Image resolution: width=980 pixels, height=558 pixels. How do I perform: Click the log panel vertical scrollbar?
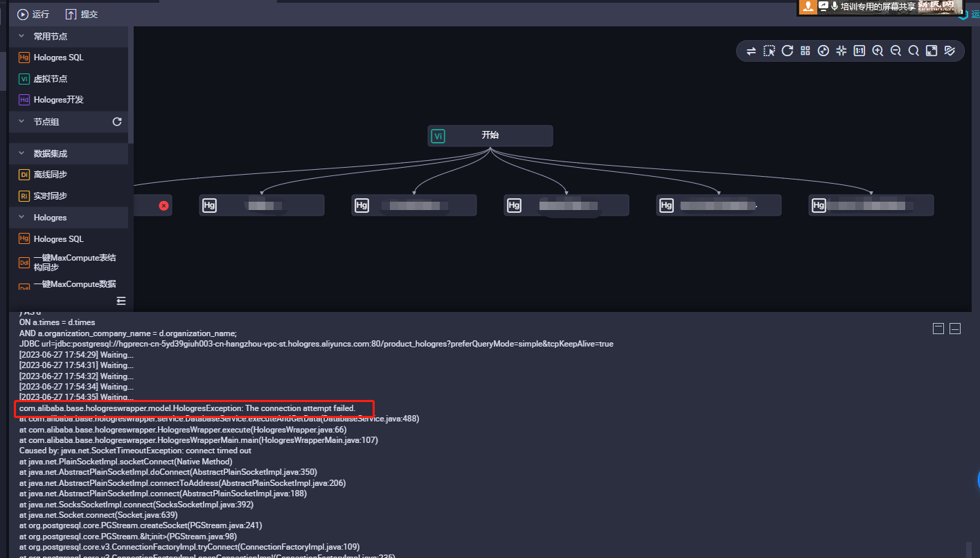click(968, 549)
